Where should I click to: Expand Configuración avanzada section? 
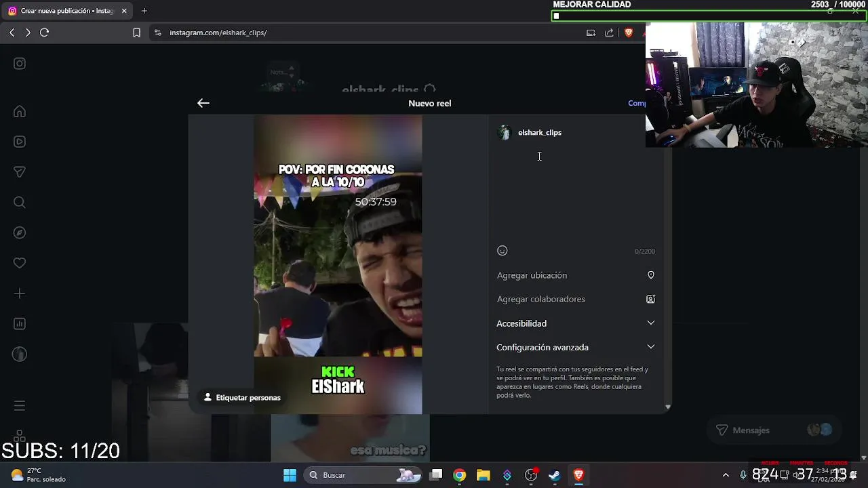[x=576, y=347]
